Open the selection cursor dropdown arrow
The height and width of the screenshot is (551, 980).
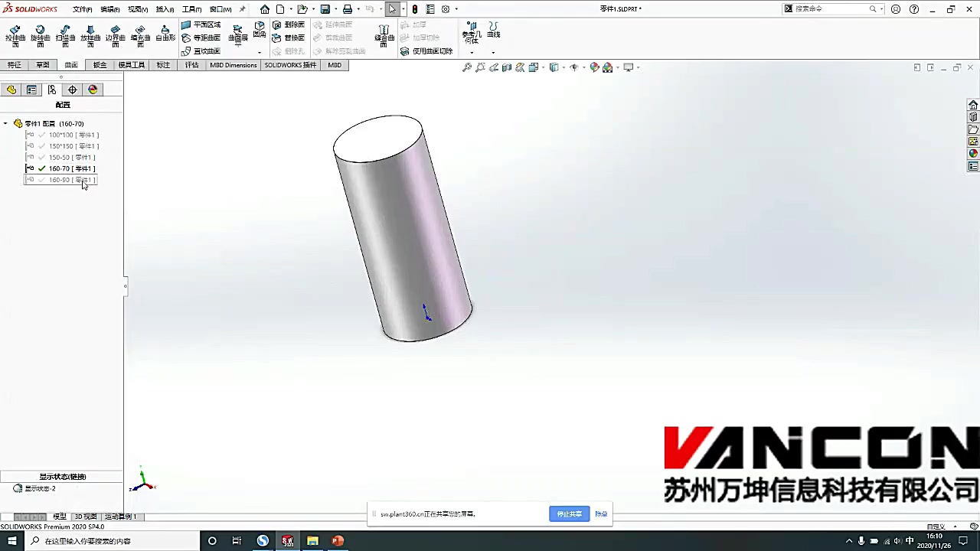[403, 9]
